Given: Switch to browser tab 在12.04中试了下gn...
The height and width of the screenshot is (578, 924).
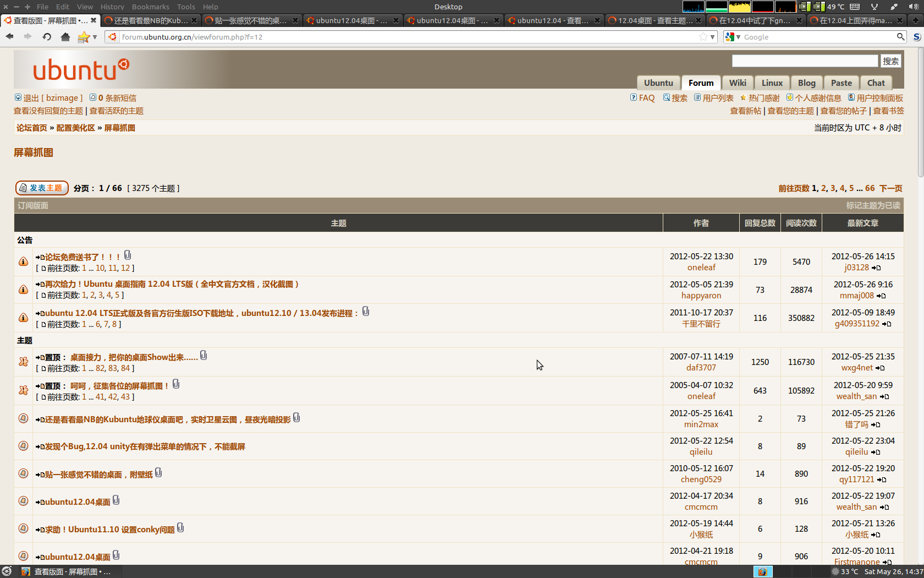Looking at the screenshot, I should pos(755,20).
